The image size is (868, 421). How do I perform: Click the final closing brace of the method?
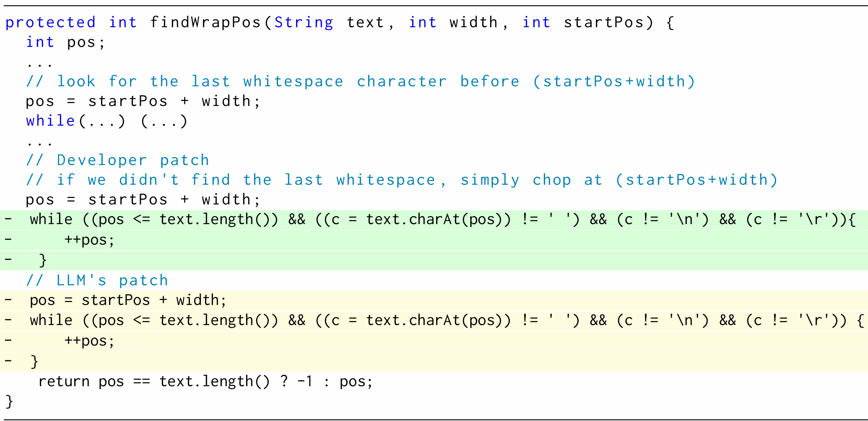pos(9,401)
